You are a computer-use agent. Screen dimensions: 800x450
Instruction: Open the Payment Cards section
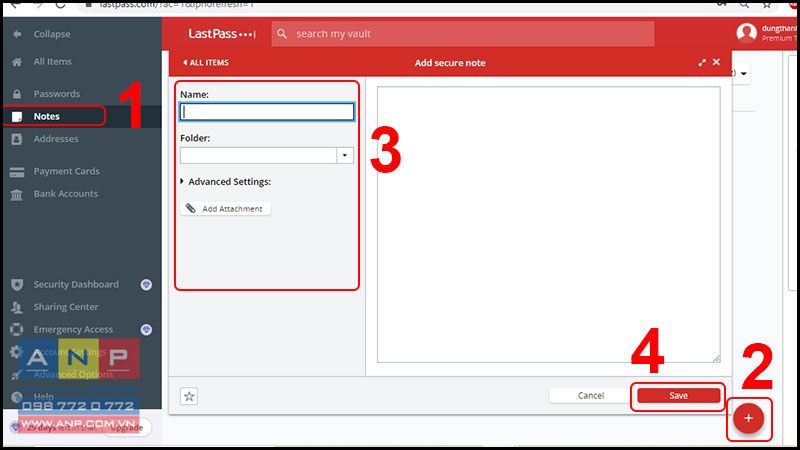point(66,171)
